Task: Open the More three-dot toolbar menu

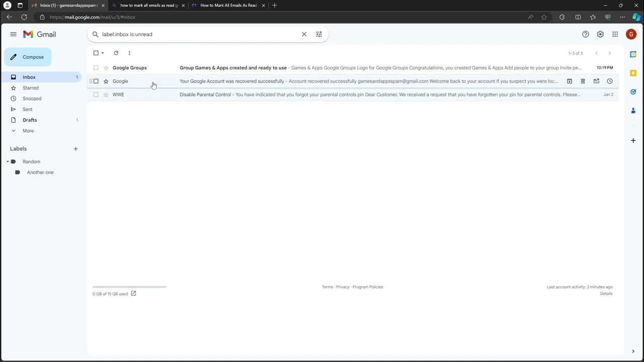Action: (129, 53)
